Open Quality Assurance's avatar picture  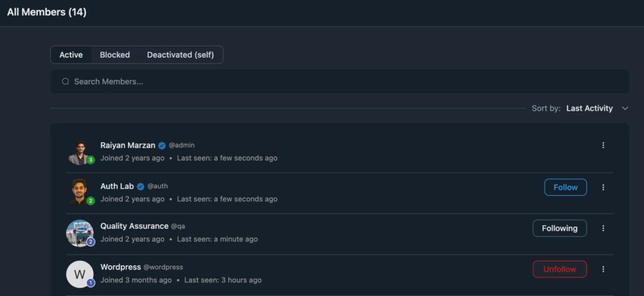pyautogui.click(x=79, y=233)
